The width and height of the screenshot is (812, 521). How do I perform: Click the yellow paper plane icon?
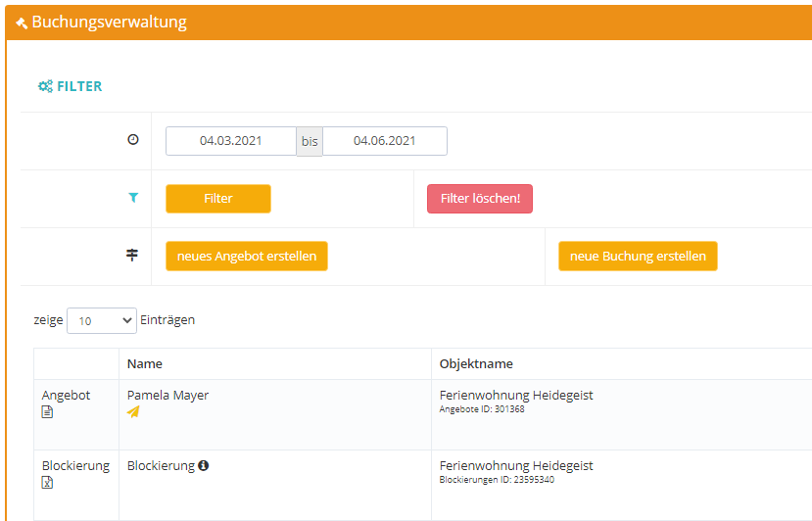point(133,412)
